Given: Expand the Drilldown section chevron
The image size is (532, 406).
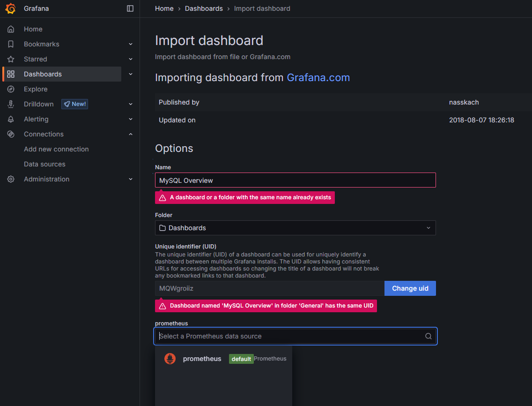Looking at the screenshot, I should click(131, 104).
